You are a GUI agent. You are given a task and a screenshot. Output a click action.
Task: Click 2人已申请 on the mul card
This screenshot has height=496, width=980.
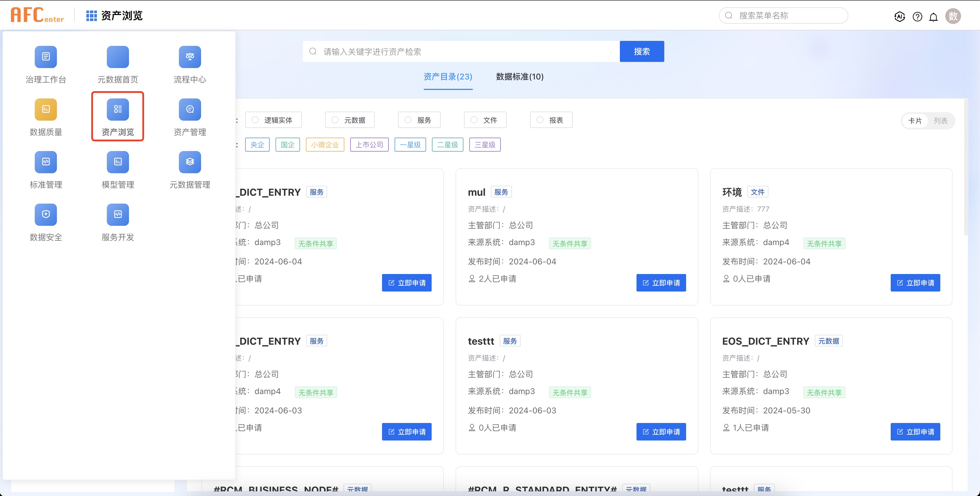point(492,279)
